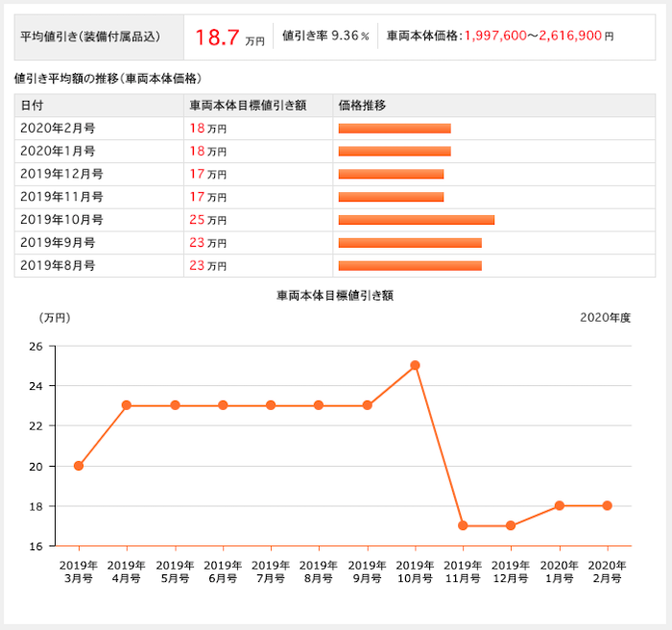Viewport: 672px width, 630px height.
Task: Click the 2019年3月号 data point on chart
Action: point(79,466)
